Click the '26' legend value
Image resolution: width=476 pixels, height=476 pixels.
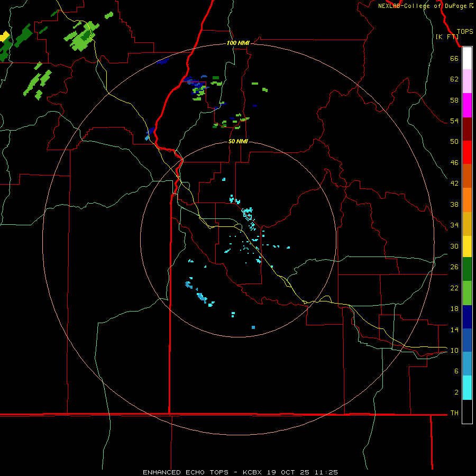point(454,267)
